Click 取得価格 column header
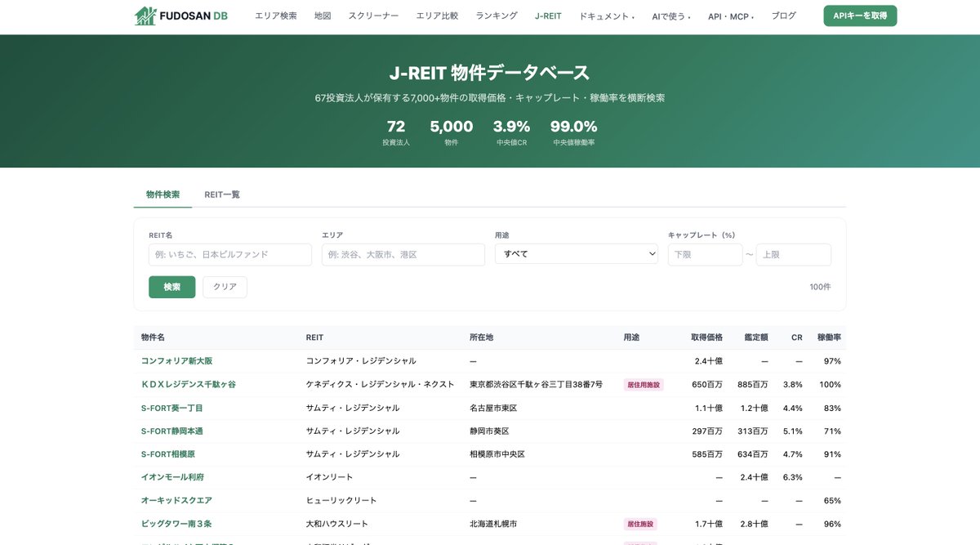This screenshot has height=545, width=980. (x=706, y=337)
